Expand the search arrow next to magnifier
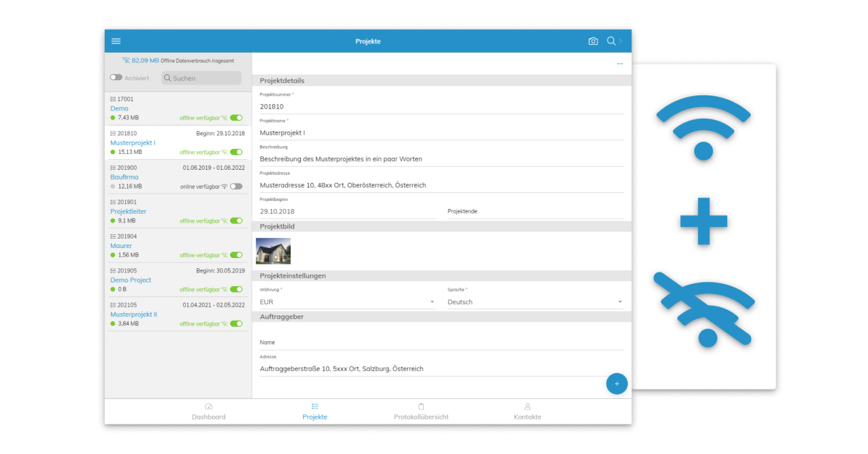The width and height of the screenshot is (868, 454). click(x=621, y=41)
